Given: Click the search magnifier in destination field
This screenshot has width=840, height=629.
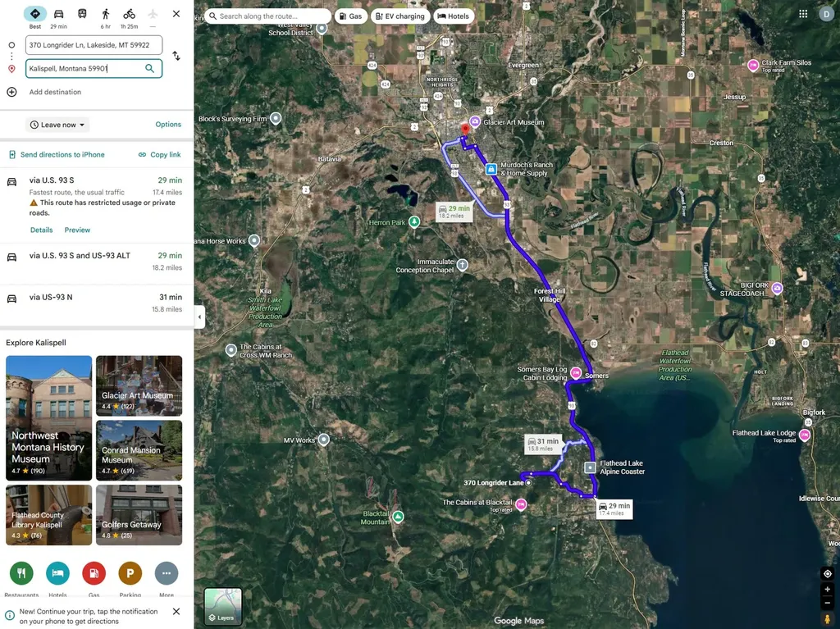Looking at the screenshot, I should coord(150,68).
